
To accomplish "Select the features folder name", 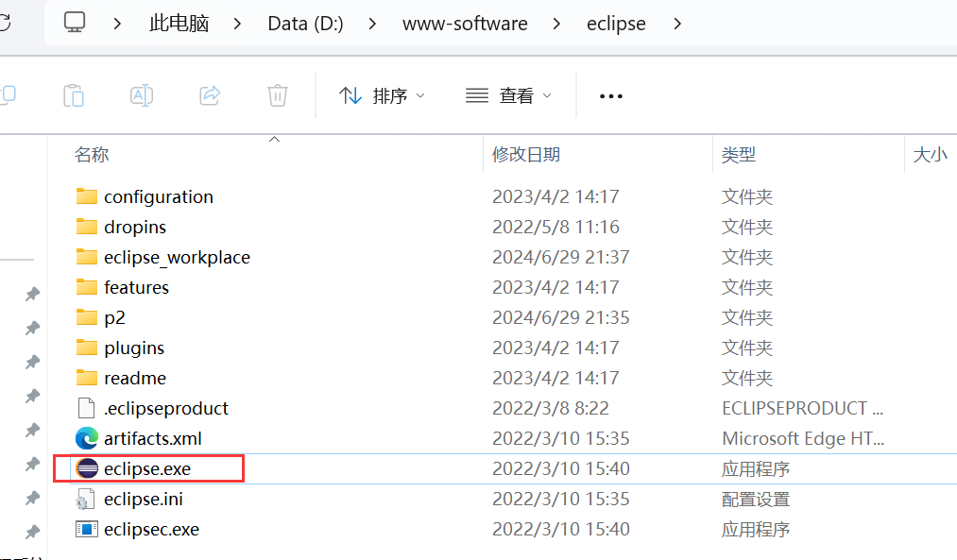I will coord(136,287).
